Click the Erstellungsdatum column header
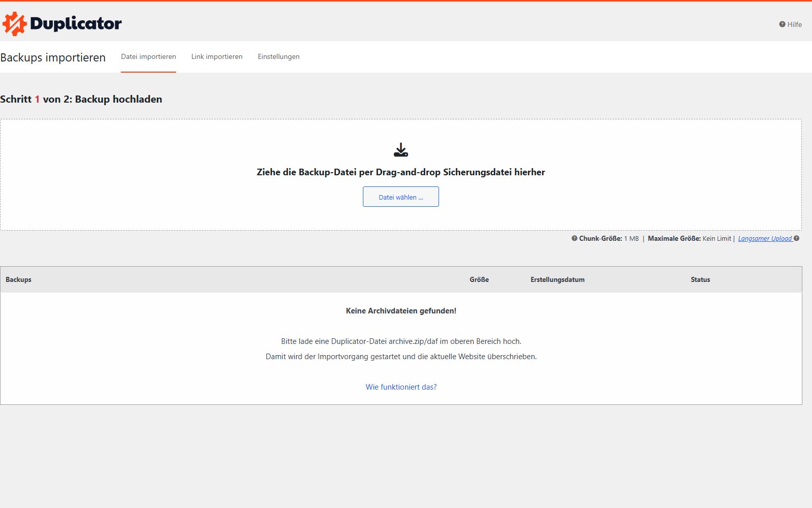The image size is (812, 508). 557,279
